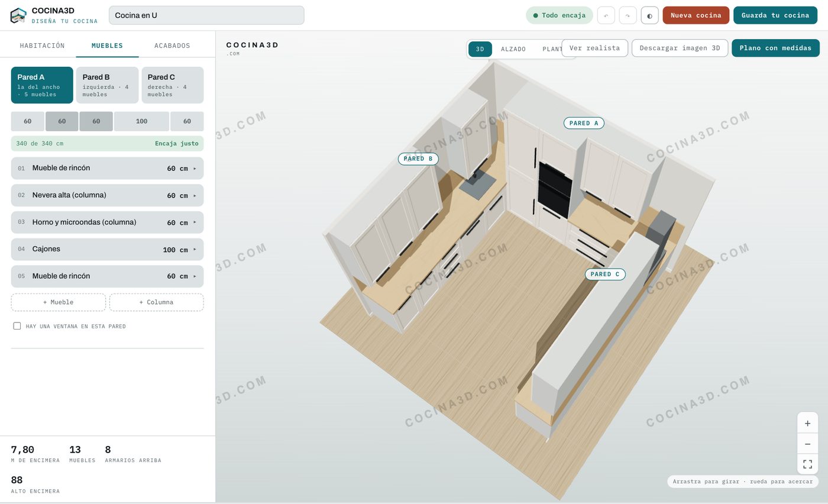Click the 13 muebles stat

pyautogui.click(x=82, y=454)
